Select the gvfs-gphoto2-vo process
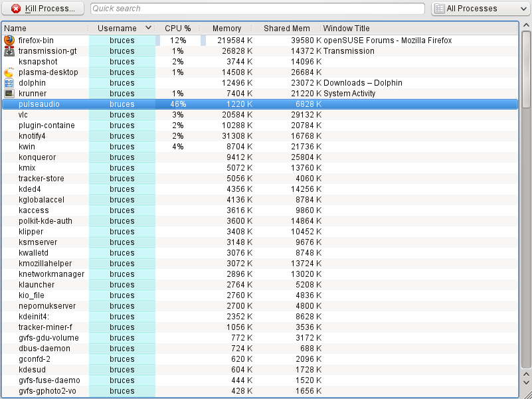 click(x=47, y=391)
